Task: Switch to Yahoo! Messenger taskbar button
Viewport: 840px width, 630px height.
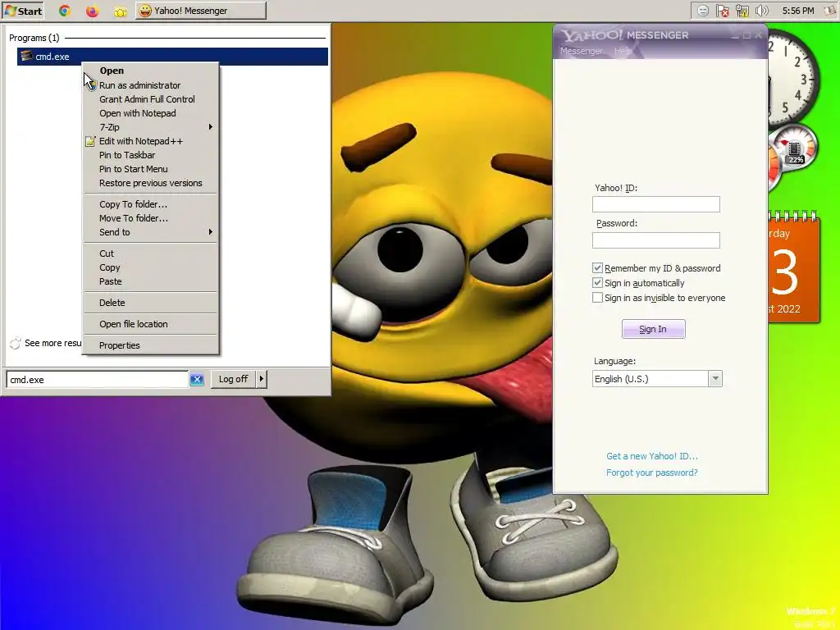Action: click(x=201, y=11)
